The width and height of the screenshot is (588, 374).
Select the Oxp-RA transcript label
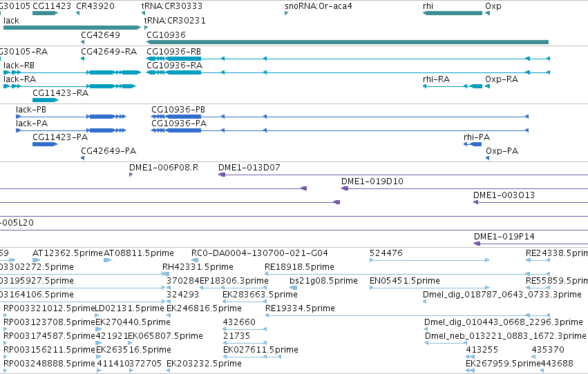(502, 79)
